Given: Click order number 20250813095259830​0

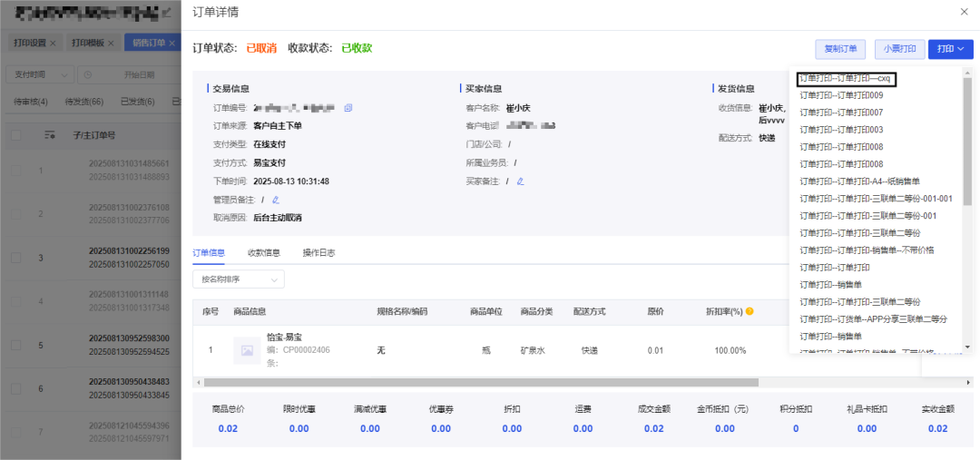Looking at the screenshot, I should point(129,338).
